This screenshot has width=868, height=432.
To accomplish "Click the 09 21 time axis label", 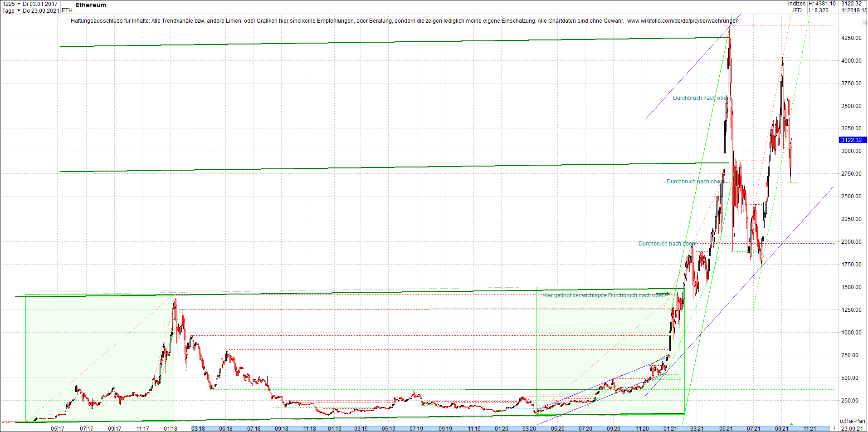I will [782, 428].
